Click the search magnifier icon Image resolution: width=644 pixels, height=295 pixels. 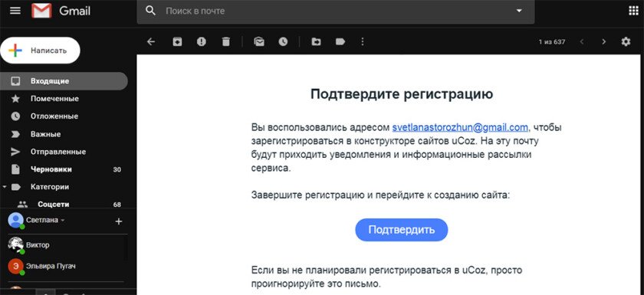coord(151,11)
